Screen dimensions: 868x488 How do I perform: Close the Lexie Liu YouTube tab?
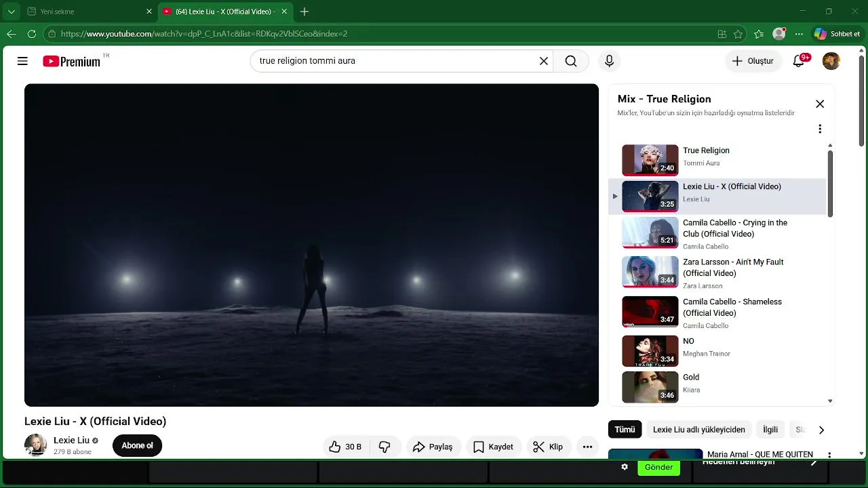[285, 12]
